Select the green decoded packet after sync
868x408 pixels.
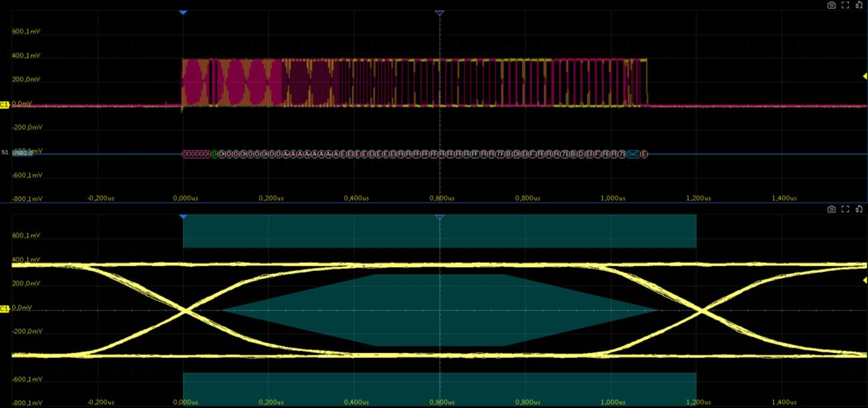(x=214, y=154)
